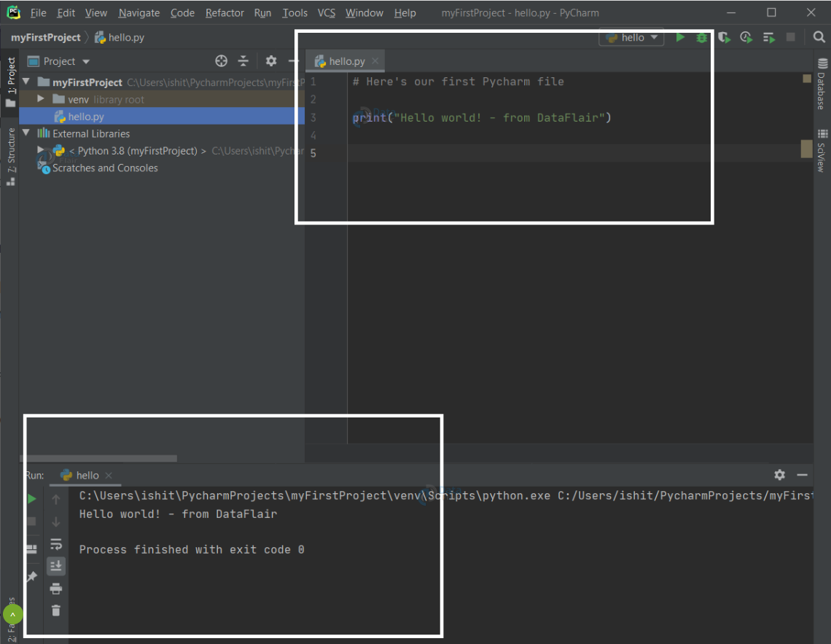Click the Profile run icon in toolbar

(x=746, y=38)
